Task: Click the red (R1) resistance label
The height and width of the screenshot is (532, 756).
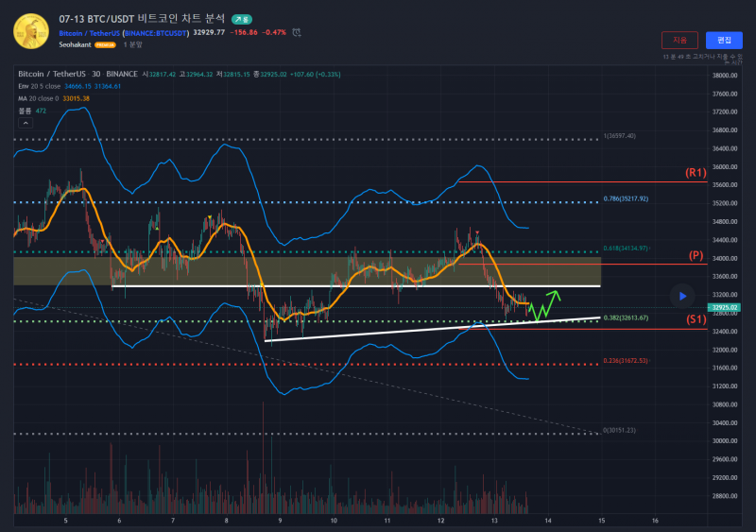Action: click(x=696, y=173)
